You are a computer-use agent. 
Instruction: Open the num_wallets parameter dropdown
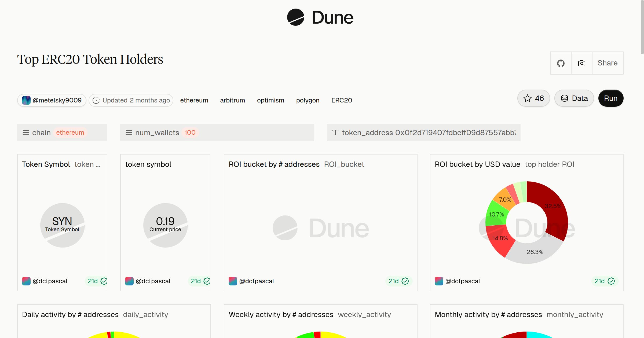point(217,133)
